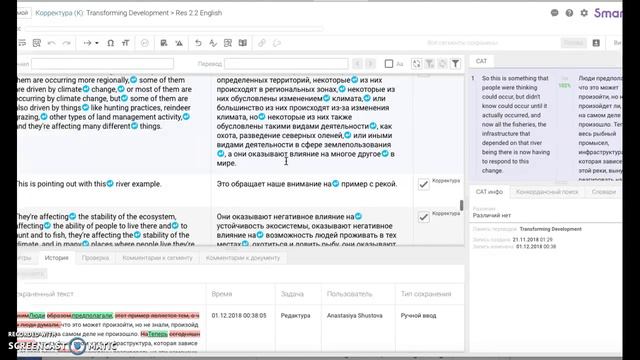
Task: Click the Transforming Development memory name
Action: [551, 229]
